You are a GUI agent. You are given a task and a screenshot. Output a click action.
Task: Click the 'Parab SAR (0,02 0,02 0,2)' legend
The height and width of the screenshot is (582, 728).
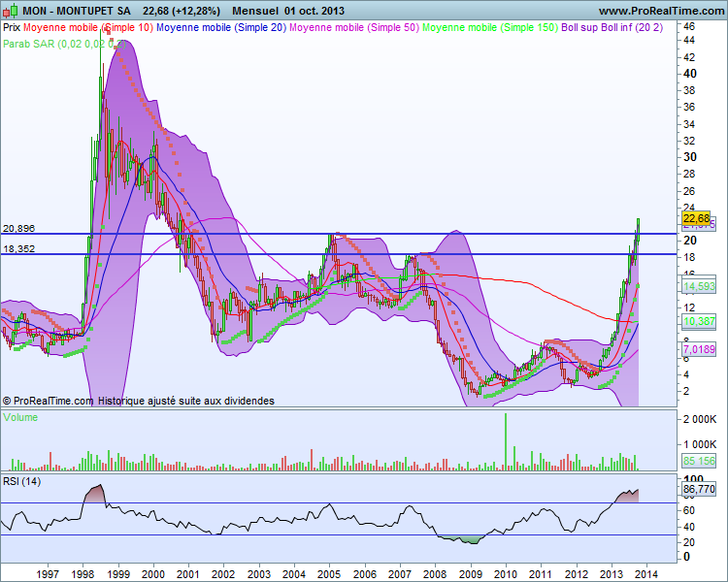[64, 44]
